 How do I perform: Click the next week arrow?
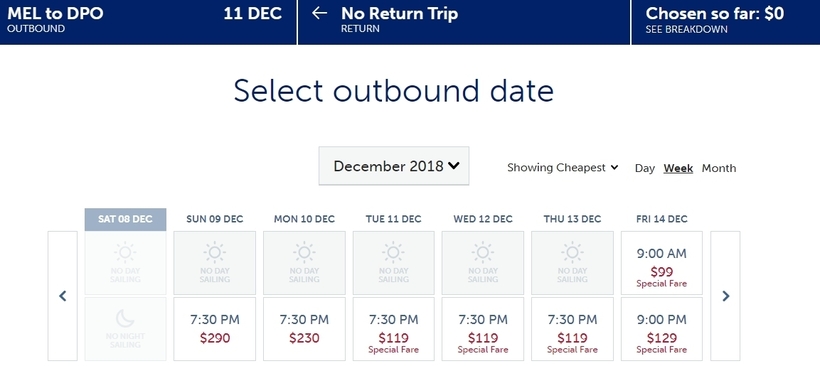(725, 296)
